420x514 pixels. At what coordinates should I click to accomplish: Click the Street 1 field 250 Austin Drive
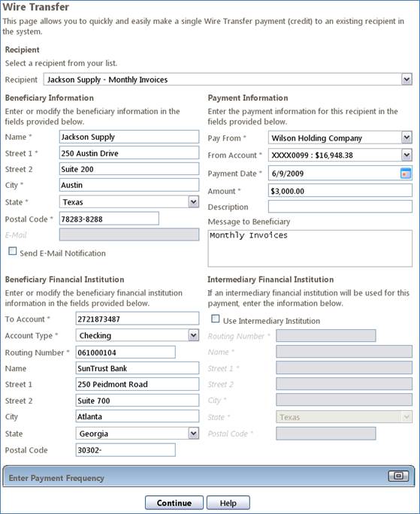pos(128,153)
